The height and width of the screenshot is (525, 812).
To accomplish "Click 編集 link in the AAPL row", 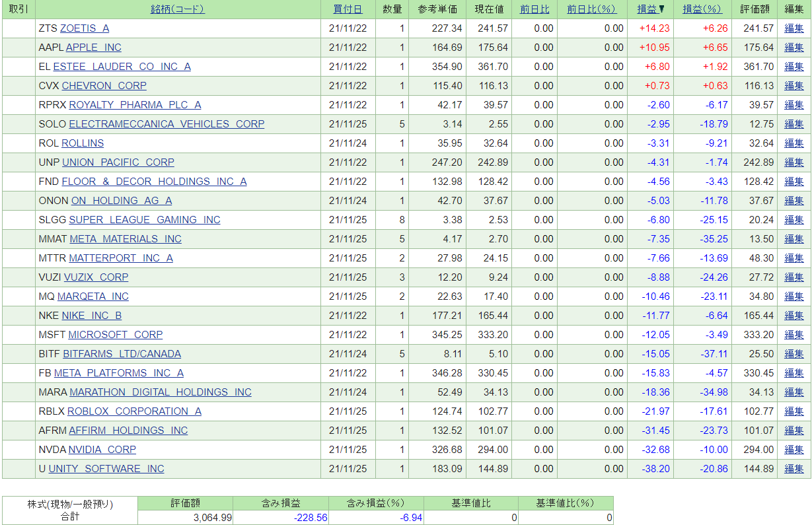I will point(794,48).
